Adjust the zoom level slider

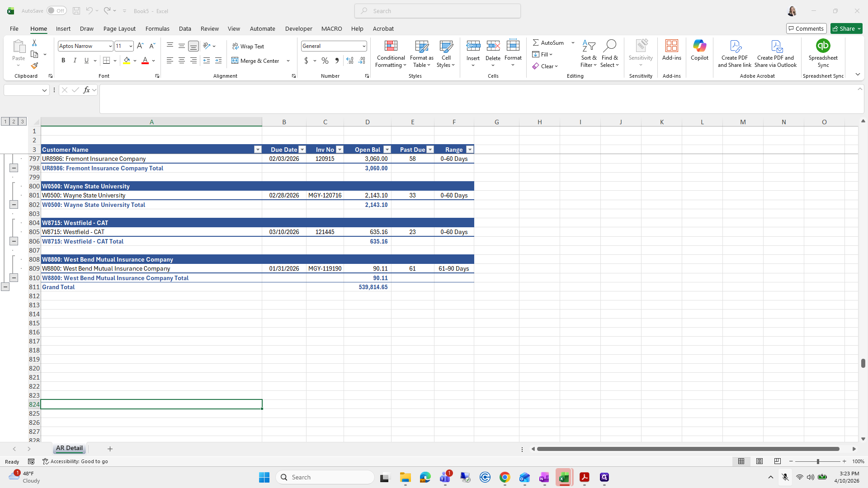click(x=817, y=461)
